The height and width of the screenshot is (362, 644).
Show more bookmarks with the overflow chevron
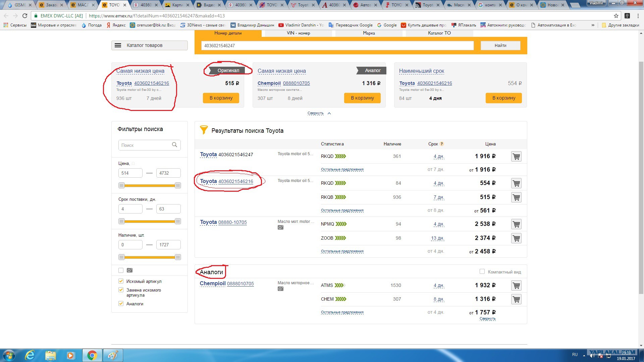[x=593, y=25]
